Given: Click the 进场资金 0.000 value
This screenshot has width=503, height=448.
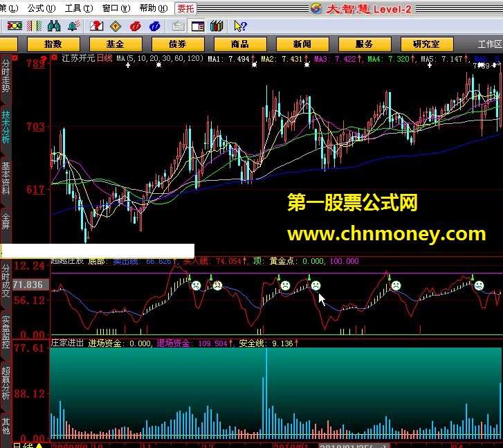Looking at the screenshot, I should [120, 343].
